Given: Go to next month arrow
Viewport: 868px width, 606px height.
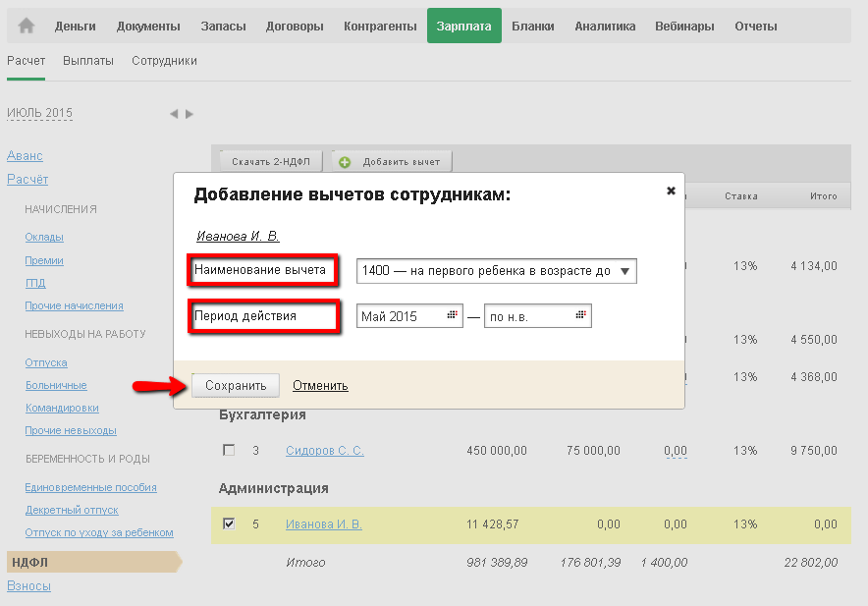Looking at the screenshot, I should pos(190,114).
